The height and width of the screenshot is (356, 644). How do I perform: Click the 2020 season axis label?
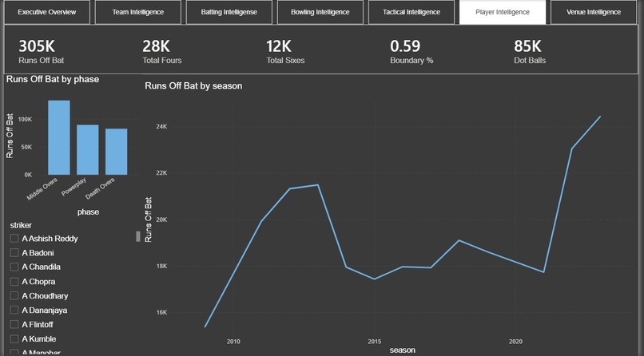[x=515, y=342]
